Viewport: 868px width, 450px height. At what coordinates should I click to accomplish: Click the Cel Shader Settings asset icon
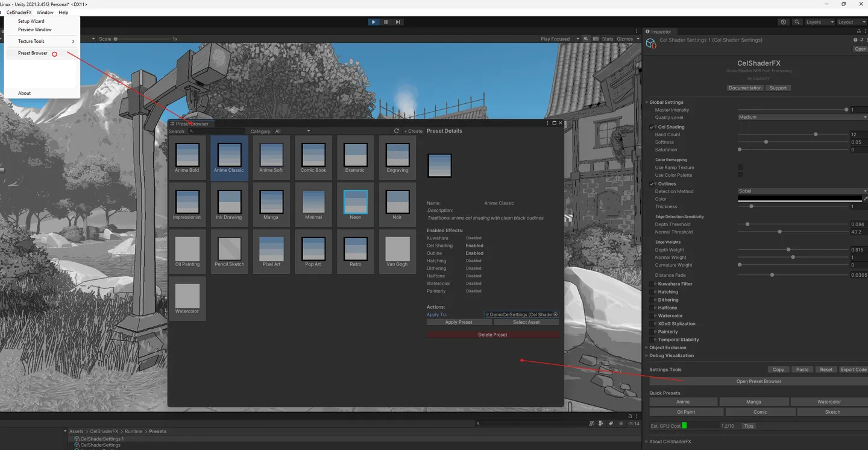tap(651, 43)
